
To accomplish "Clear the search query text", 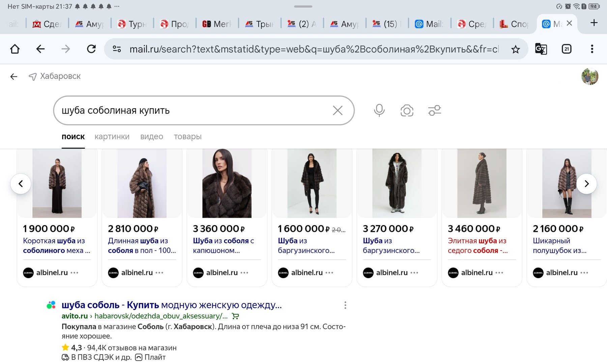I will [x=338, y=111].
